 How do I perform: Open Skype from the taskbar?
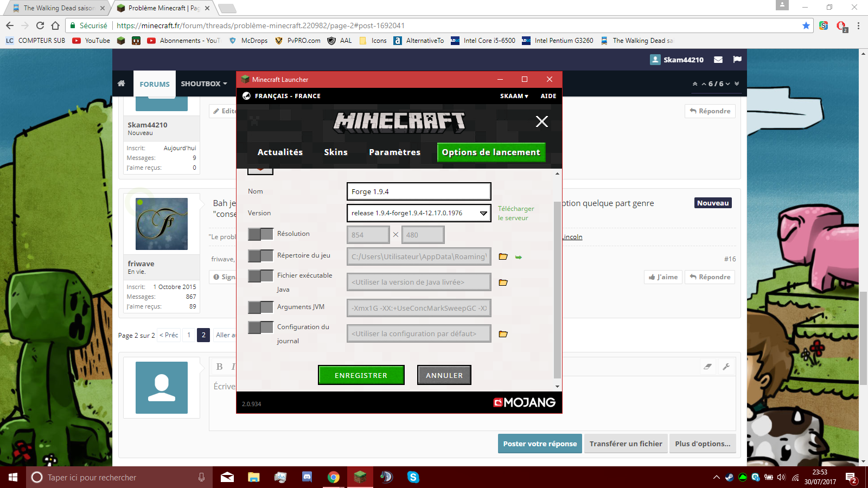click(x=413, y=477)
